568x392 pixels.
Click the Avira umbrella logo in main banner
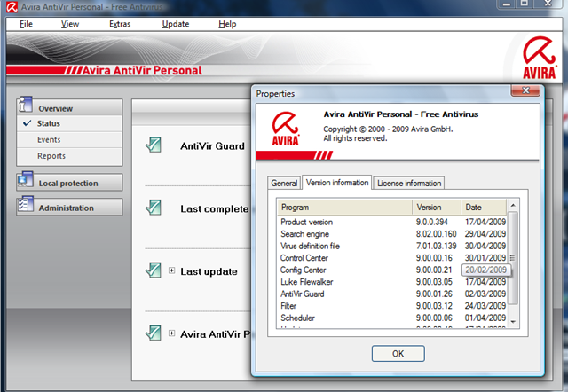pyautogui.click(x=539, y=57)
